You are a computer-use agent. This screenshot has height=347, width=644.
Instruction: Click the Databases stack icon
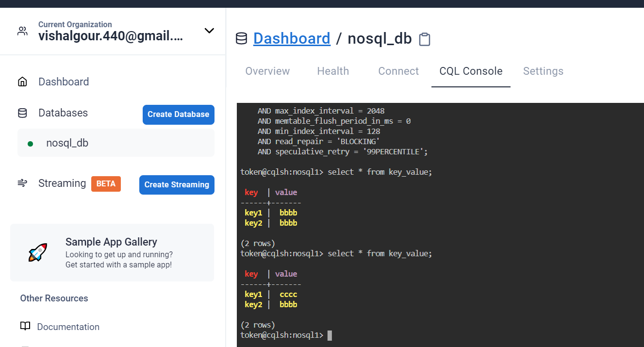click(x=22, y=113)
